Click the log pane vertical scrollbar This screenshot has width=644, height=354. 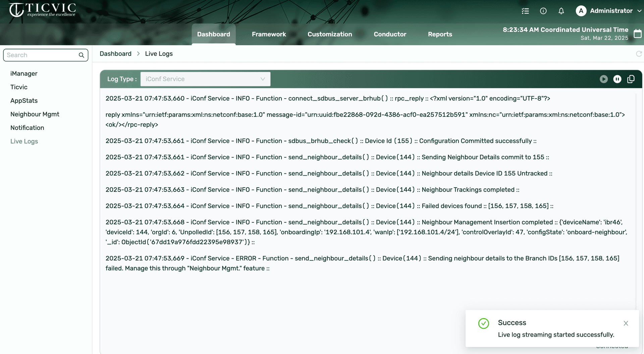(x=636, y=201)
